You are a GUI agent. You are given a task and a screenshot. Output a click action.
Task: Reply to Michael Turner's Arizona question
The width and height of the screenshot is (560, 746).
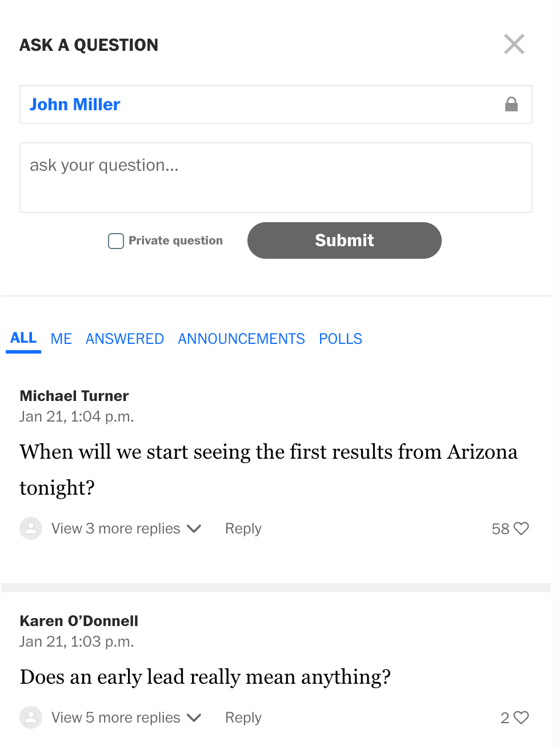tap(243, 528)
